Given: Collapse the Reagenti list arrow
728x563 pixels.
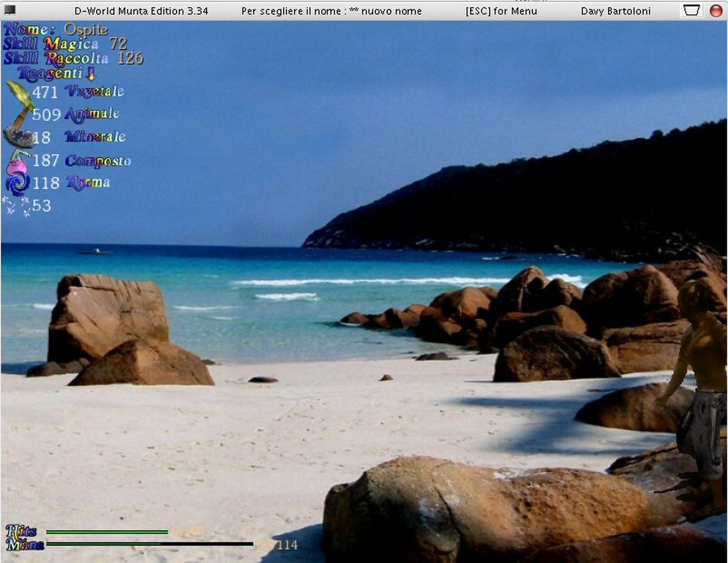Looking at the screenshot, I should coord(91,73).
